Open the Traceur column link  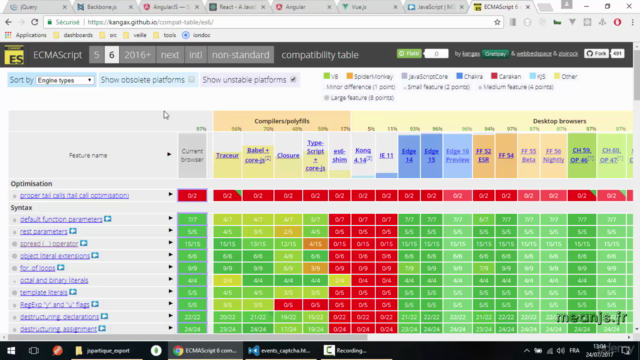[227, 156]
